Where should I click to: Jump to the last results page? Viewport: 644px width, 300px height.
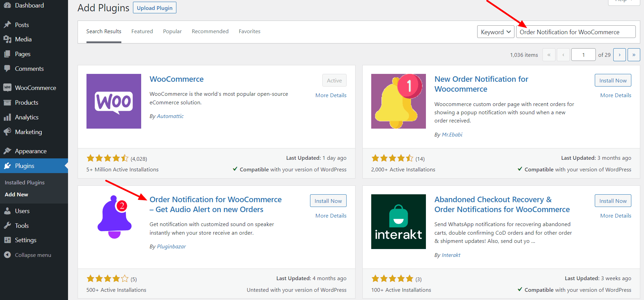634,55
